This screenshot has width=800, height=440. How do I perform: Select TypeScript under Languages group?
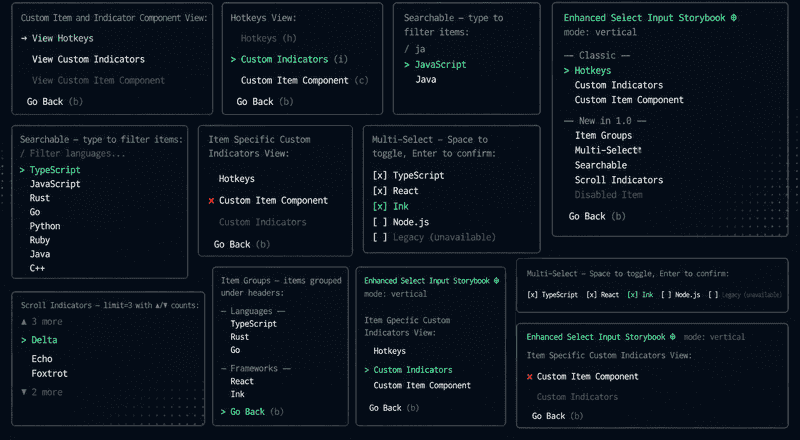pyautogui.click(x=253, y=324)
